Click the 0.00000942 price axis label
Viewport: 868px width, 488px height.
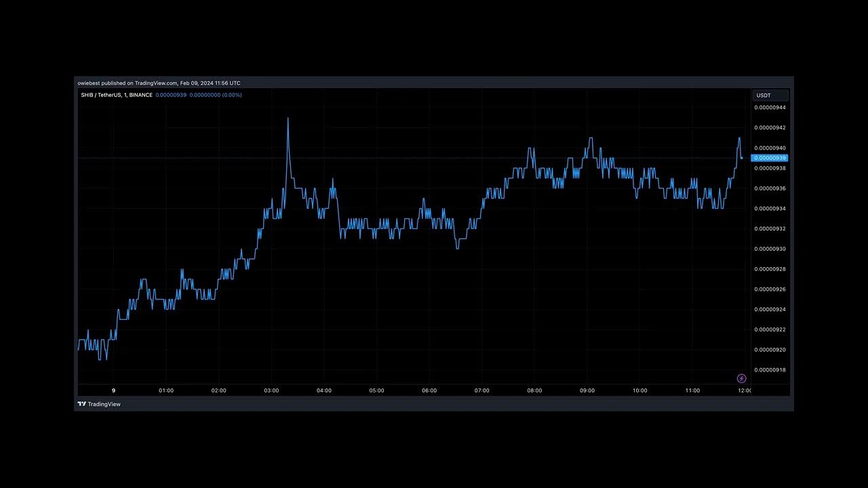tap(770, 127)
